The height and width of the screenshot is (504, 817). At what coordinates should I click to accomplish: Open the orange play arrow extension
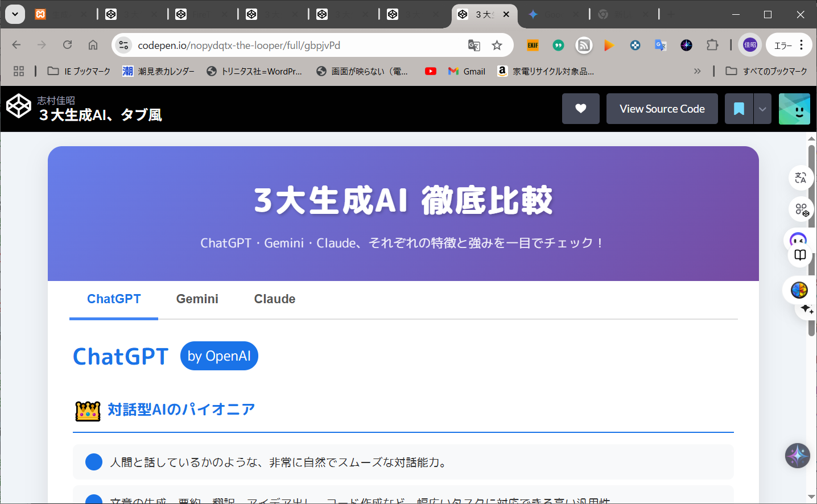pyautogui.click(x=609, y=45)
